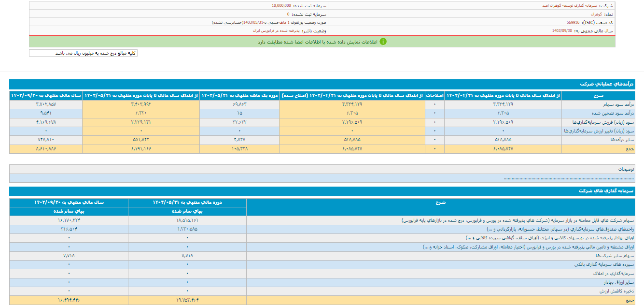
Task: Click the operating income total value ۱۰۵,۳۳۸
Action: pos(239,149)
